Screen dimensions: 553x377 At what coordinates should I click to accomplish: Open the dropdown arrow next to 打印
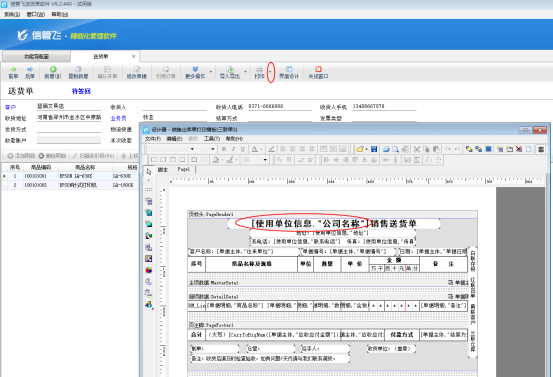[271, 72]
